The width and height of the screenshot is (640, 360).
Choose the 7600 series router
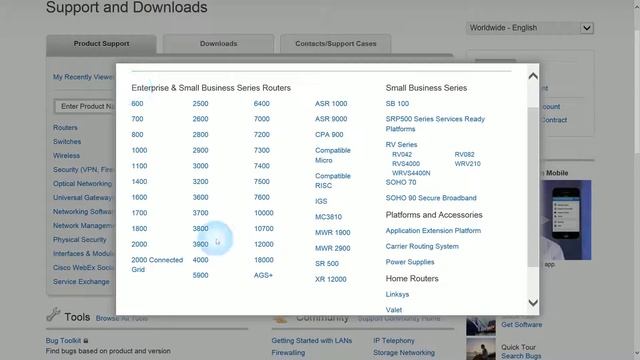[x=262, y=197]
